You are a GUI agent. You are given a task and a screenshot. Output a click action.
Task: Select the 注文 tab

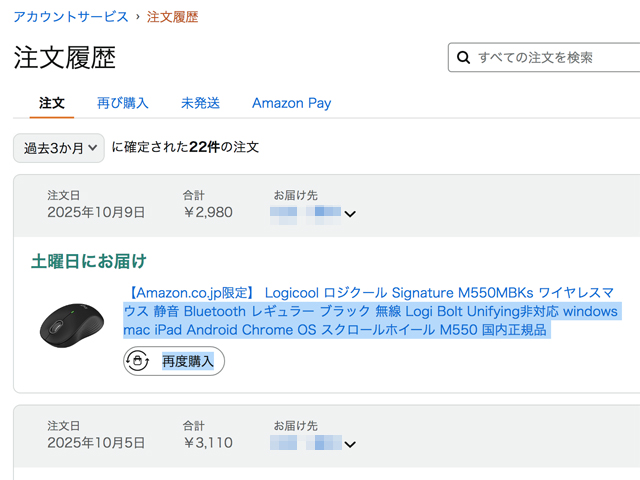52,103
